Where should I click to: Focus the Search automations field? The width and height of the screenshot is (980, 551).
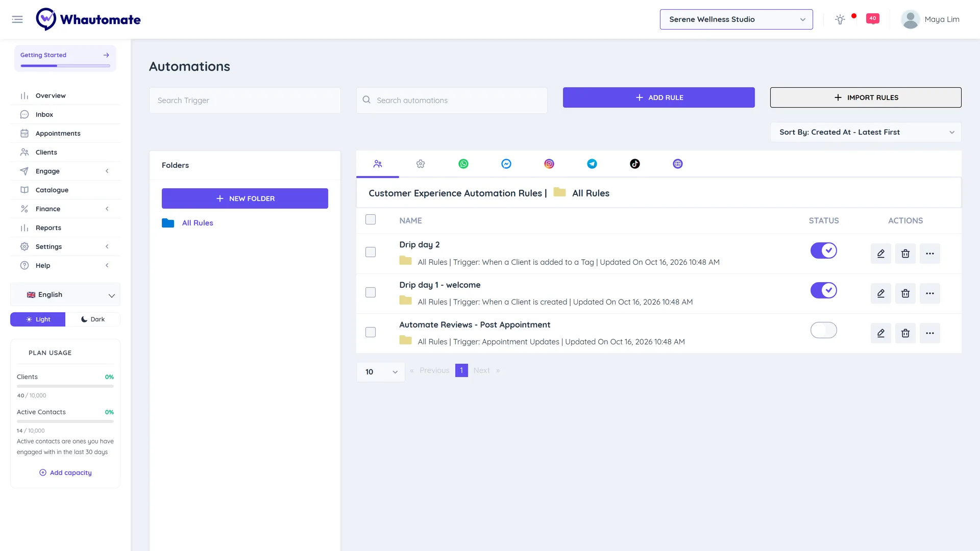click(x=452, y=101)
